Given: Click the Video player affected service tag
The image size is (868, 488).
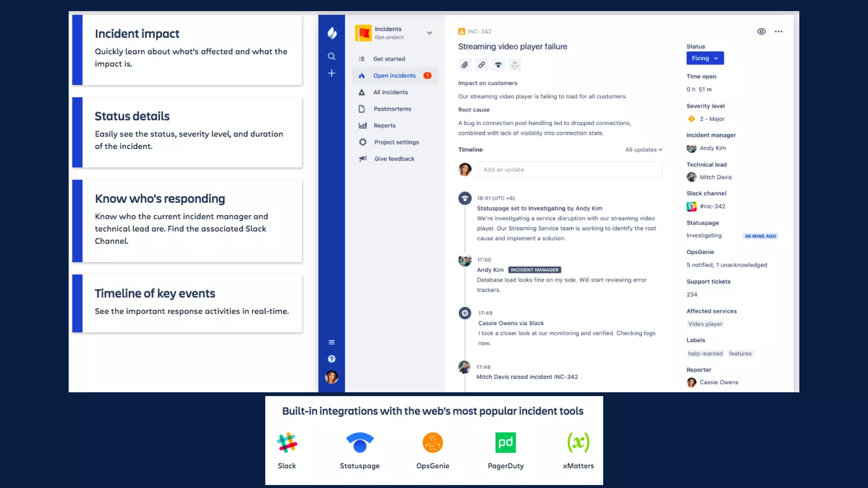Looking at the screenshot, I should tap(705, 324).
